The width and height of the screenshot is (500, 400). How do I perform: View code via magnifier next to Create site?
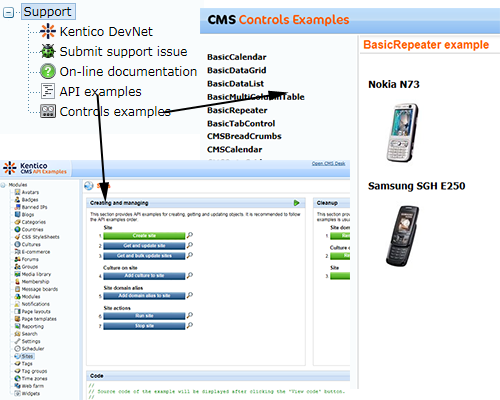tap(190, 235)
